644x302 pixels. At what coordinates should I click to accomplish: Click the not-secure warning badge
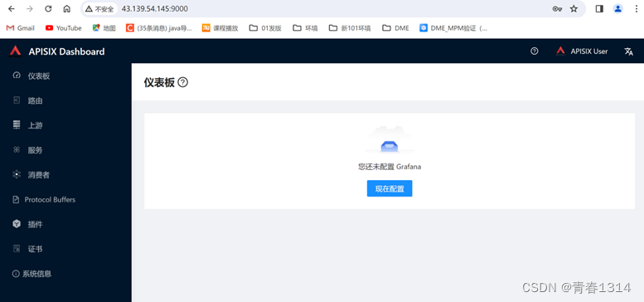(99, 8)
